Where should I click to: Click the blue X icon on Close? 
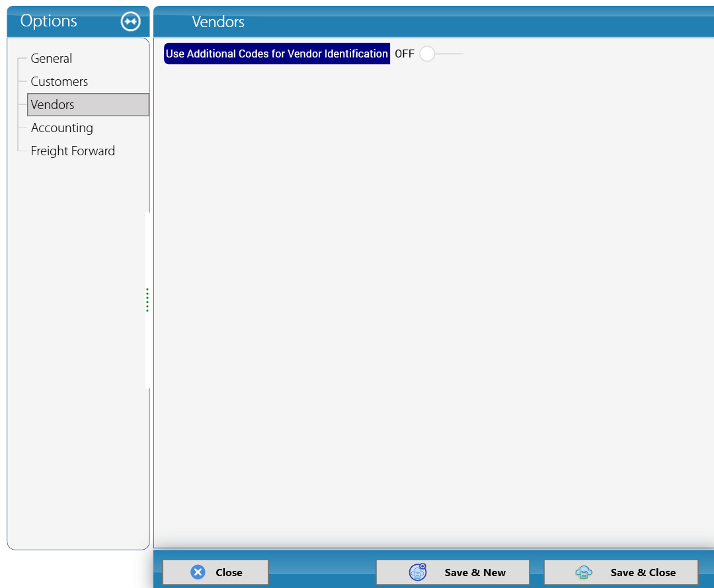(198, 572)
